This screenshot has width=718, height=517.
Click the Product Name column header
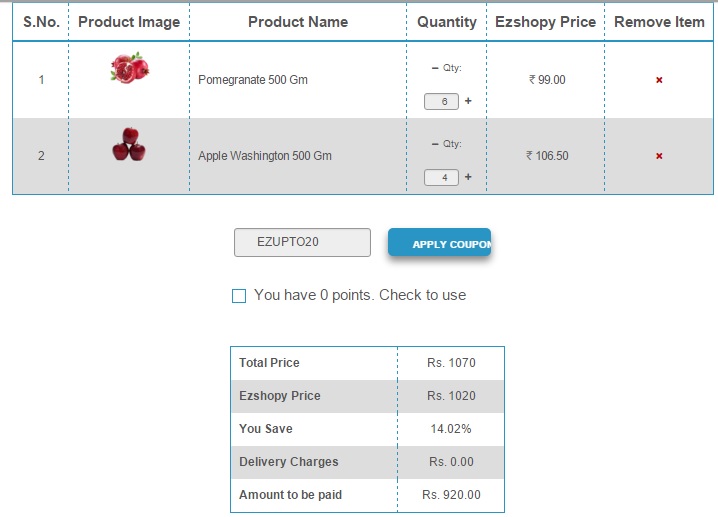coord(298,22)
